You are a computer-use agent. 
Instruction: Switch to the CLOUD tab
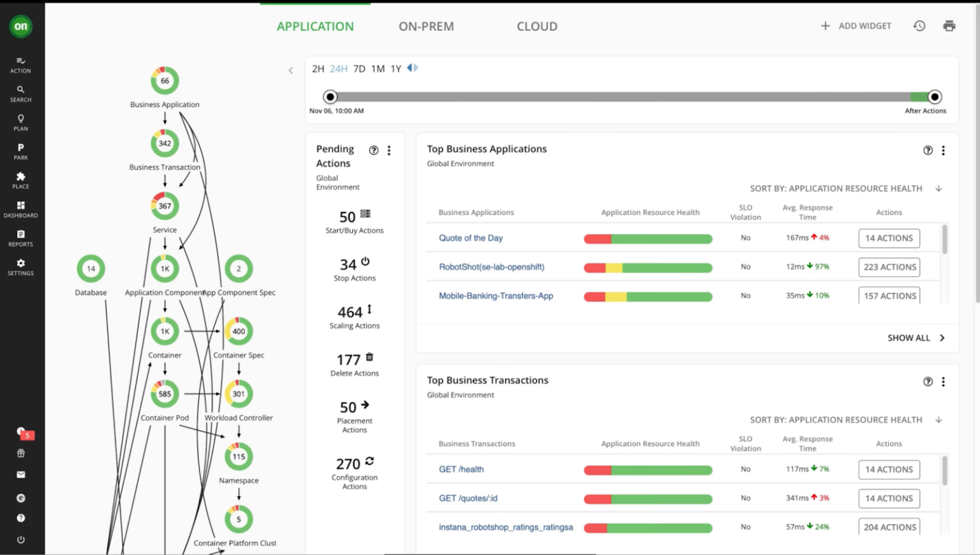pos(537,26)
